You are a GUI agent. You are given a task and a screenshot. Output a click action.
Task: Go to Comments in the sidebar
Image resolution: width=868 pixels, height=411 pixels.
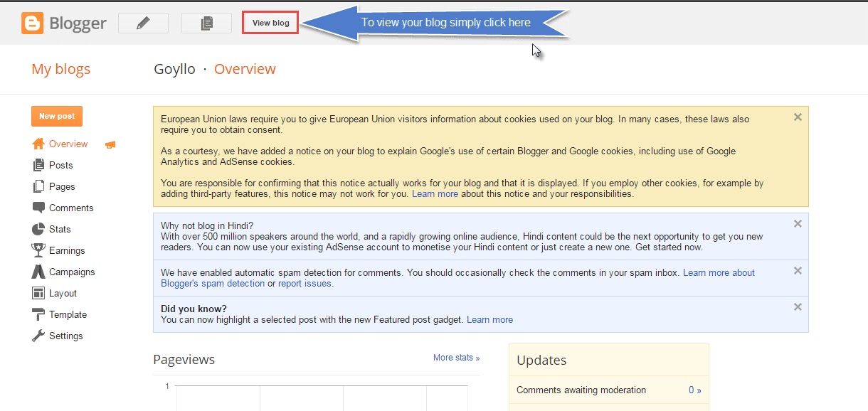(x=71, y=208)
